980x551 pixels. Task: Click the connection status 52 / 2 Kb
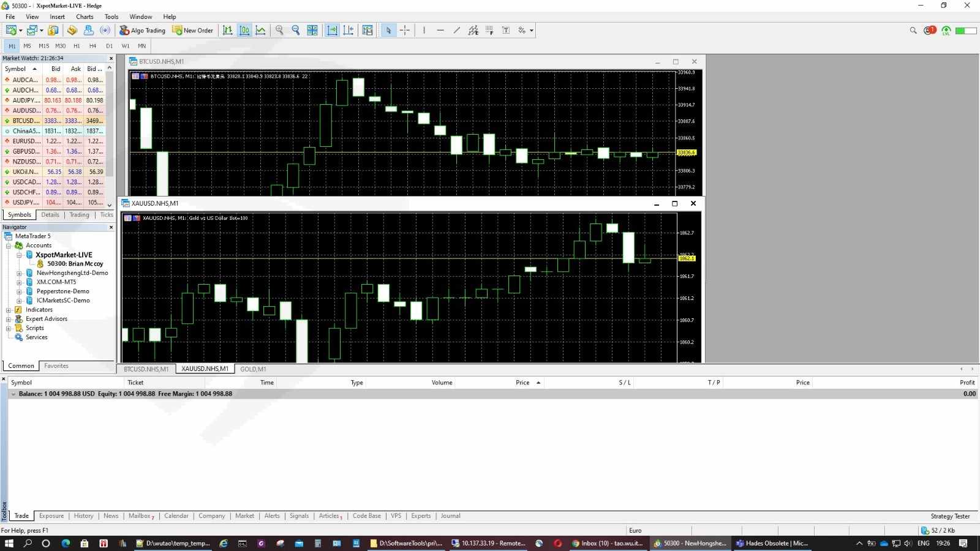click(938, 530)
